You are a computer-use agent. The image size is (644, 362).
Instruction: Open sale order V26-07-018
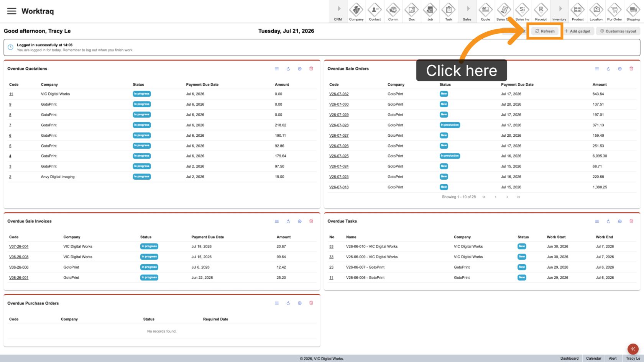tap(339, 187)
